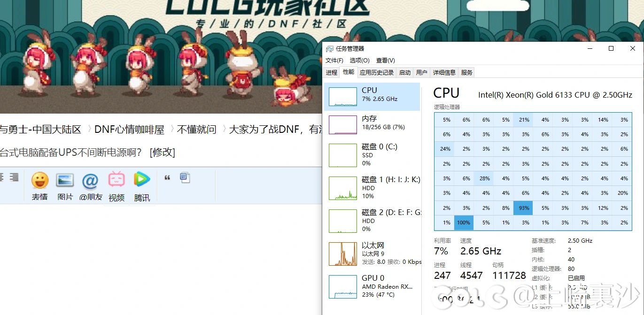Viewport: 644px width, 315px height.
Task: Click the 已启用 virtualization status
Action: pos(576,278)
